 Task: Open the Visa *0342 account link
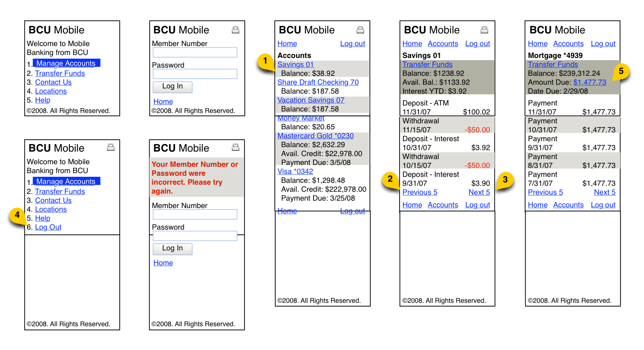point(295,171)
